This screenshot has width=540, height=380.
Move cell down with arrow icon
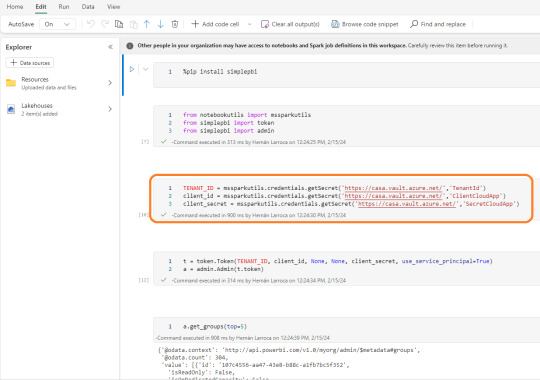tap(160, 24)
